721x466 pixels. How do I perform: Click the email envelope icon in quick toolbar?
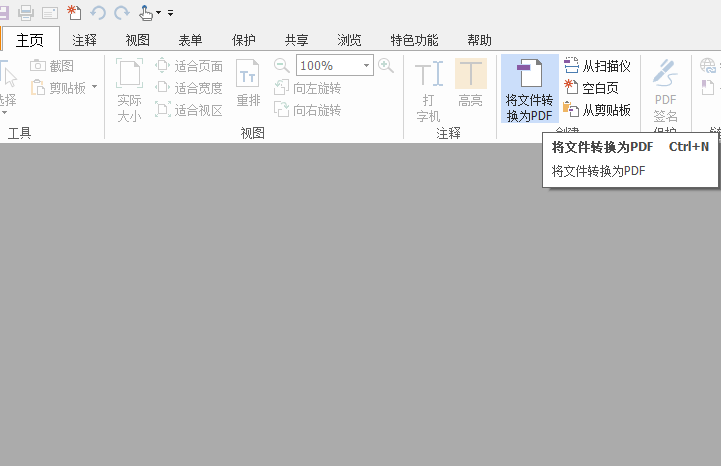pos(50,13)
